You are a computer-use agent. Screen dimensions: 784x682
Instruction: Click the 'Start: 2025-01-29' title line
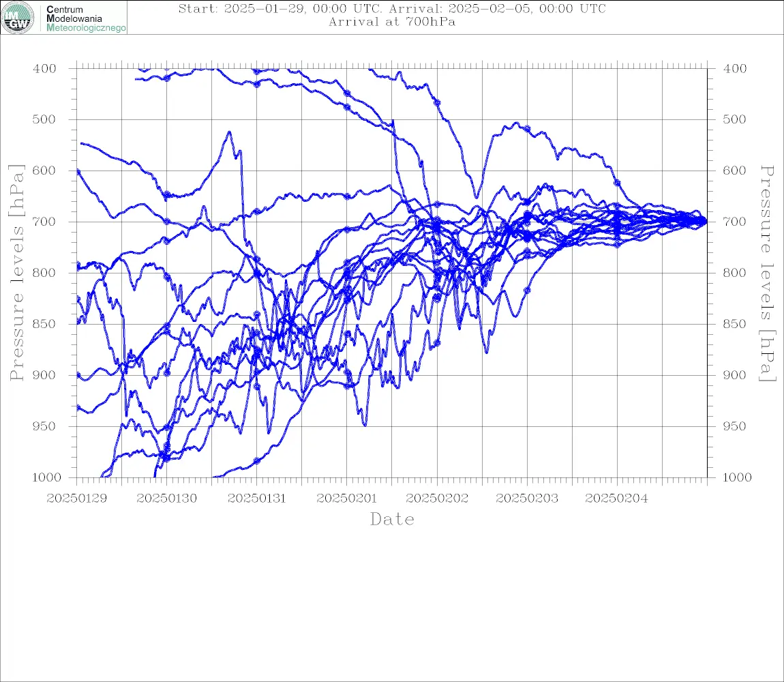point(392,8)
